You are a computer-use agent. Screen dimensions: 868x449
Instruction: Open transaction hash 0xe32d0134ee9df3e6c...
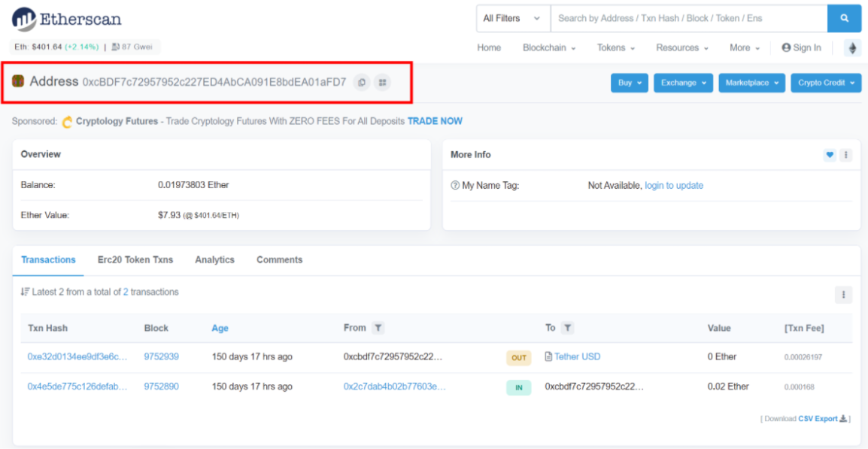click(77, 357)
